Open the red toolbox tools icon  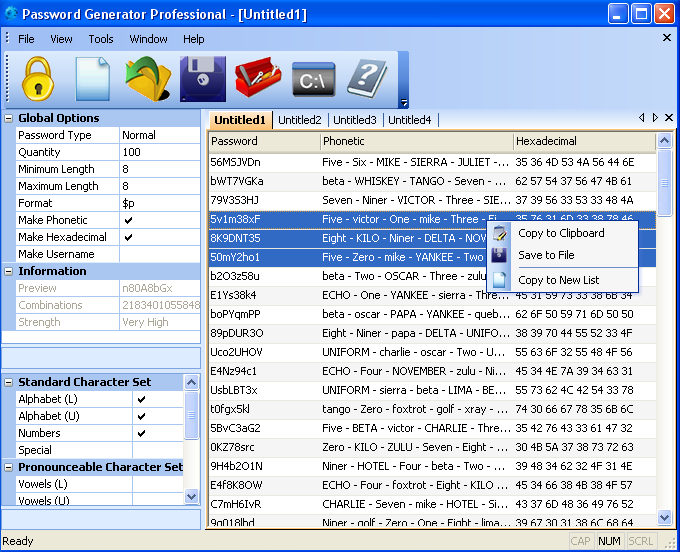258,78
